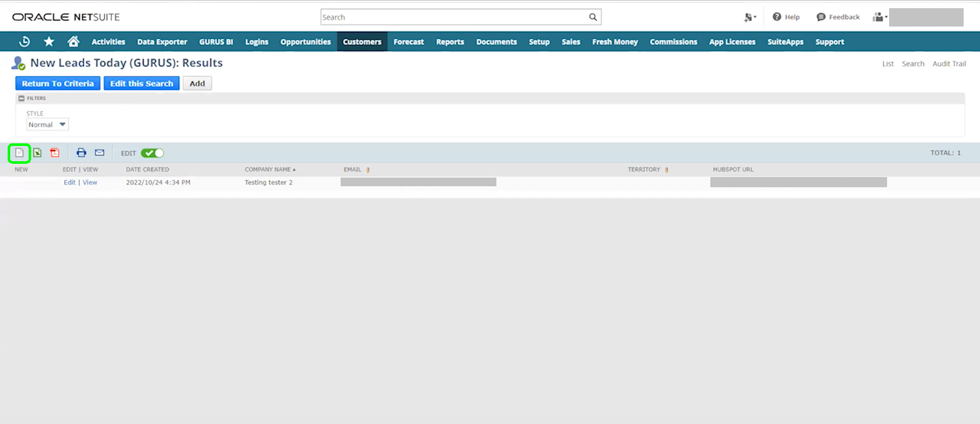Image resolution: width=980 pixels, height=424 pixels.
Task: Click Return To Criteria button
Action: coord(58,83)
